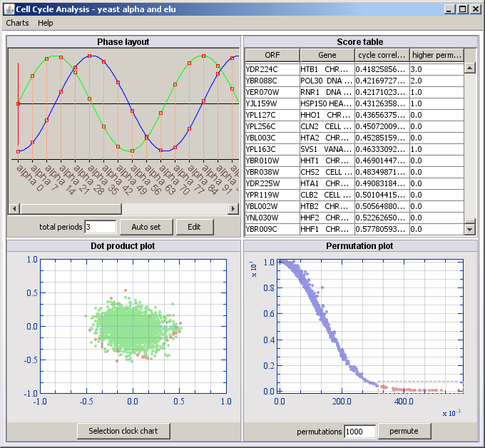This screenshot has width=485, height=448.
Task: Open the Help menu
Action: click(x=45, y=23)
